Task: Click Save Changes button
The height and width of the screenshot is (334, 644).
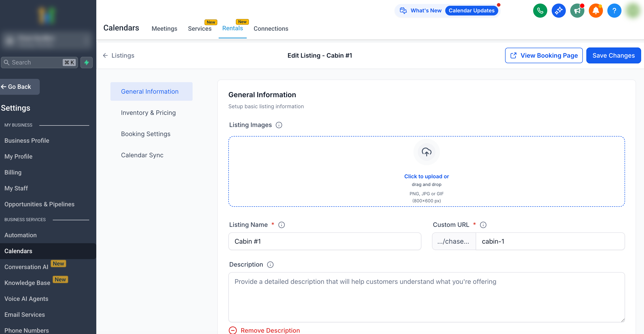Action: coord(613,55)
